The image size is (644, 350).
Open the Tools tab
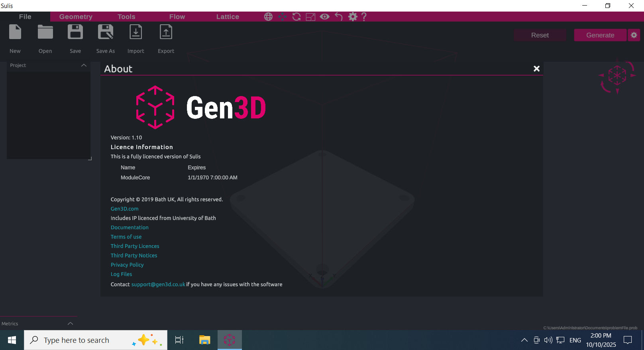pos(126,17)
